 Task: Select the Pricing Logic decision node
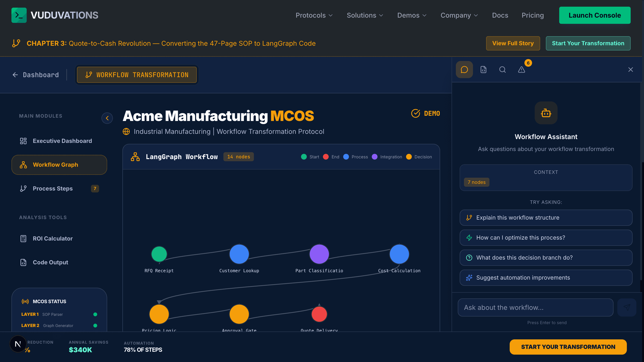click(159, 314)
